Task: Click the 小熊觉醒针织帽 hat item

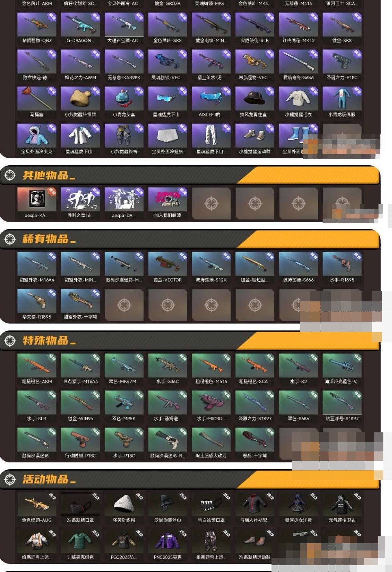Action: [x=80, y=102]
